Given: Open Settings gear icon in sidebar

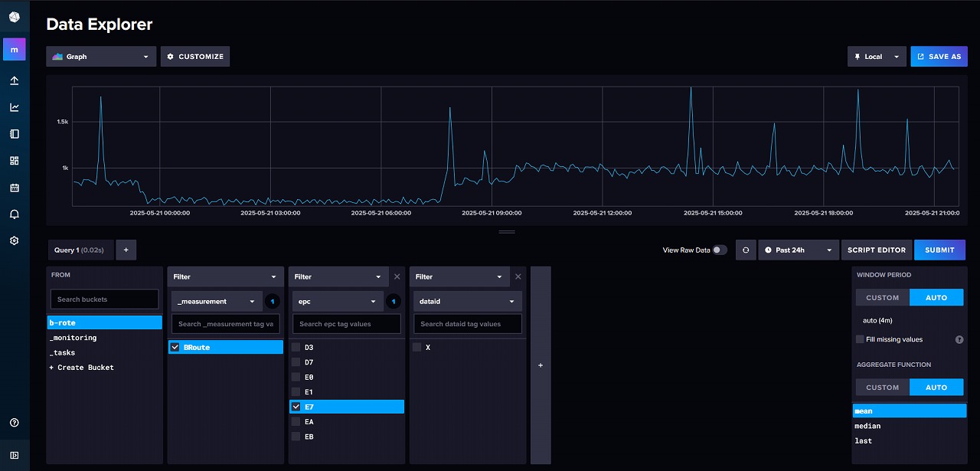Looking at the screenshot, I should tap(14, 240).
